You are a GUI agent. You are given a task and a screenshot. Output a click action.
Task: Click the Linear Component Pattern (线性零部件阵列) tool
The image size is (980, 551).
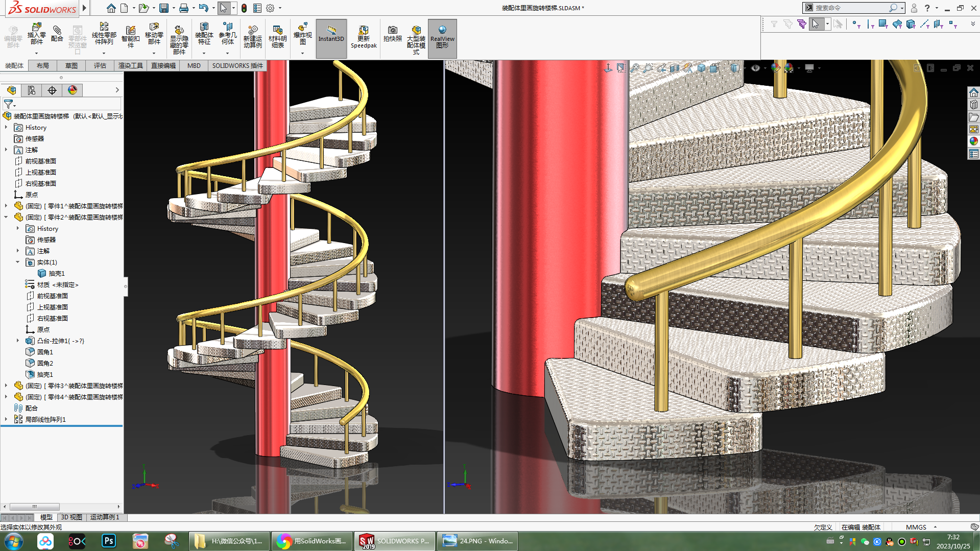(x=104, y=34)
